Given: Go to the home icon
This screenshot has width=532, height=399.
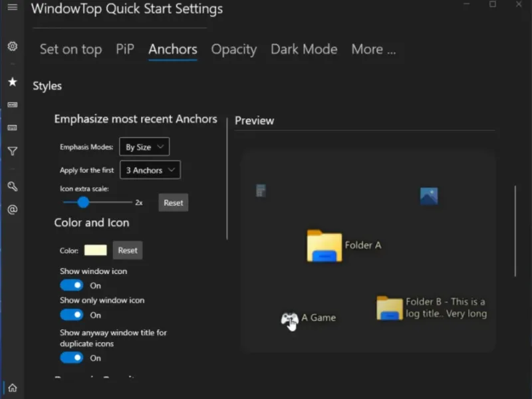Looking at the screenshot, I should point(12,388).
